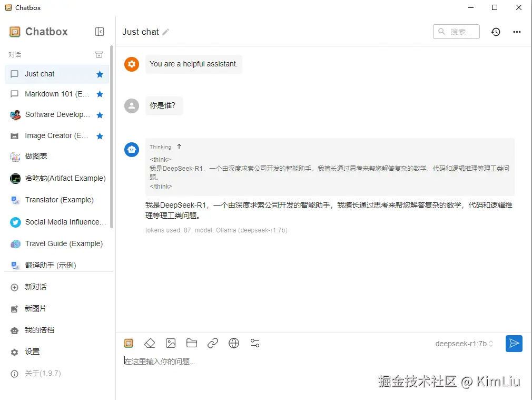Image resolution: width=532 pixels, height=400 pixels.
Task: Toggle star on Markdown 101 conversation
Action: tap(100, 94)
